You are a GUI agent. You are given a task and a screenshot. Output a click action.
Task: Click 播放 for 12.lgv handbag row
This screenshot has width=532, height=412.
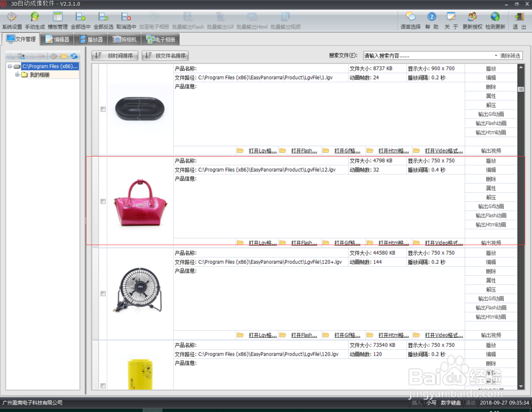[491, 161]
